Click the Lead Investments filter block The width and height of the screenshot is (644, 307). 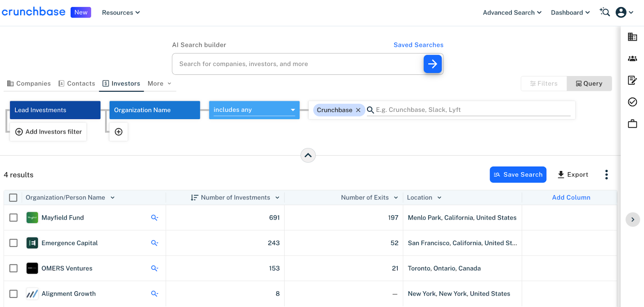(55, 110)
